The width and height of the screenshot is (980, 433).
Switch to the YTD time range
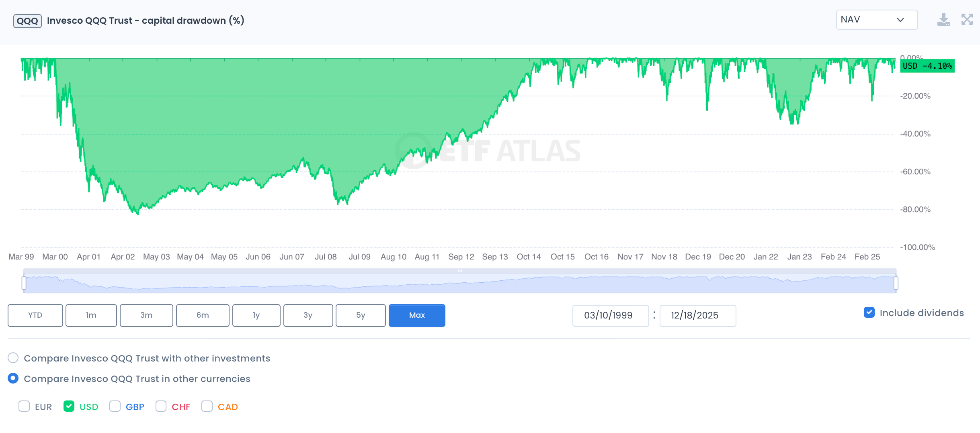(x=35, y=315)
